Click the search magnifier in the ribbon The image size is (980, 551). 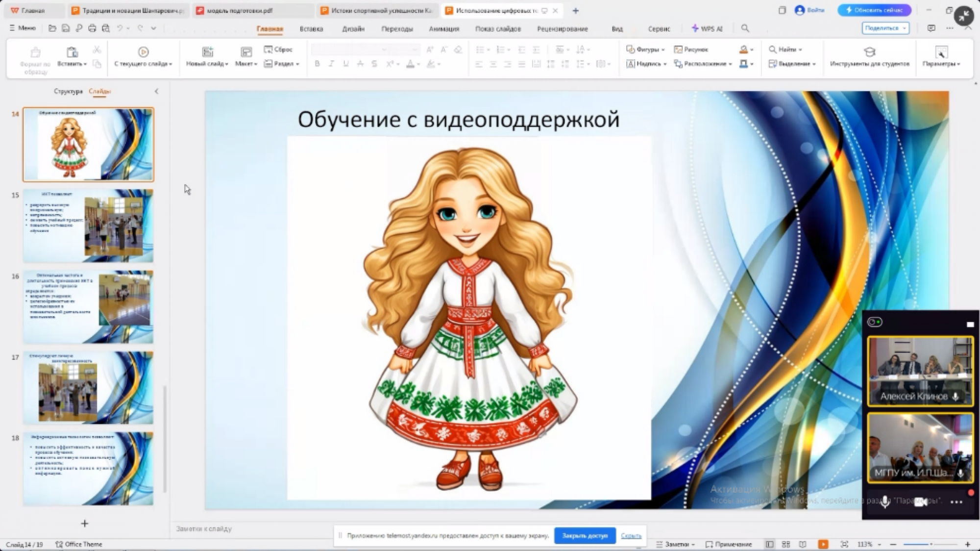coord(745,28)
